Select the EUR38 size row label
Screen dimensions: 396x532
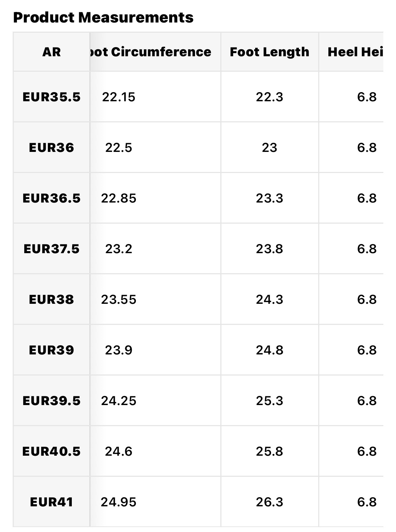[51, 299]
